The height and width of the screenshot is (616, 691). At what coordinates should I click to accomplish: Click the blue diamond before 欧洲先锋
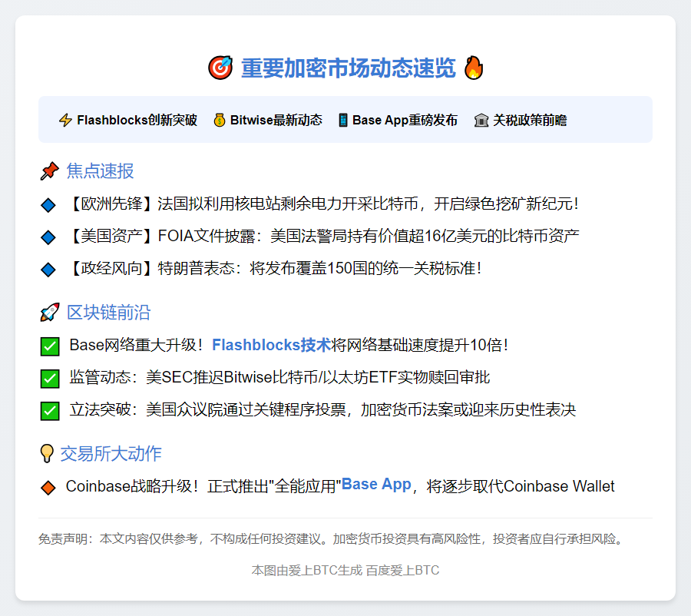[x=48, y=205]
